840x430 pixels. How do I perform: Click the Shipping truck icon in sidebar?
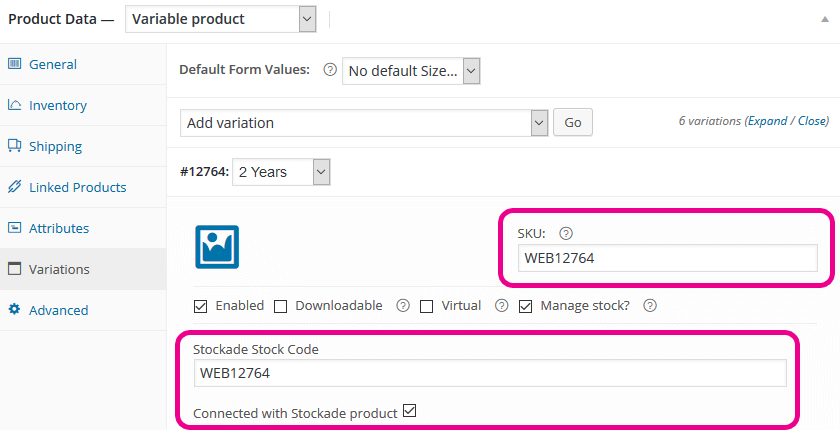click(x=14, y=146)
